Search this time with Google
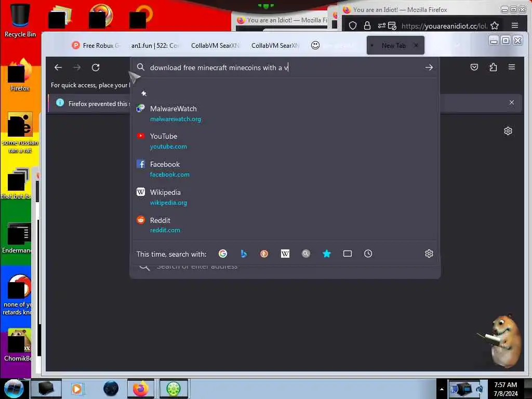 pos(223,254)
